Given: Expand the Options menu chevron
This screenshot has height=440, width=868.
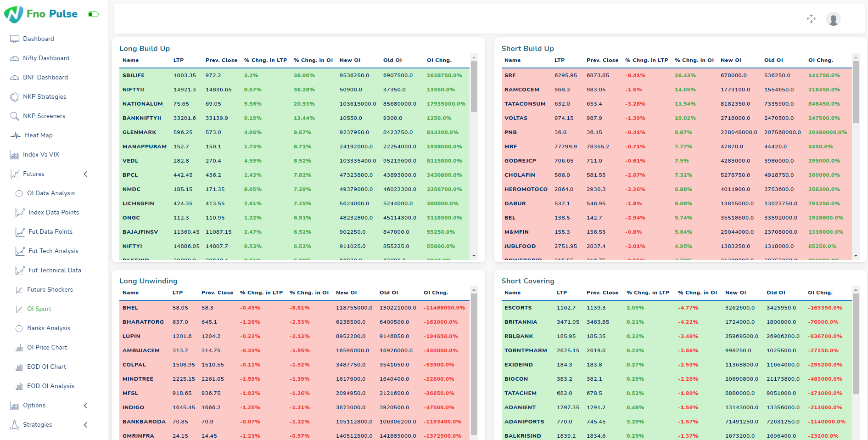Looking at the screenshot, I should (x=85, y=406).
